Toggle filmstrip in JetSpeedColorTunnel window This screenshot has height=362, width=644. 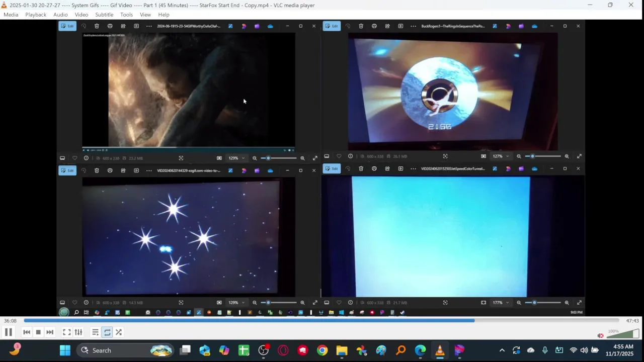coord(327,303)
